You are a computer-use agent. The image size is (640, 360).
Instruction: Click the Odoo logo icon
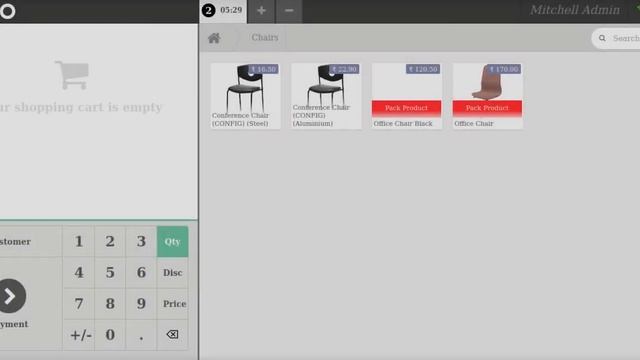pos(7,11)
